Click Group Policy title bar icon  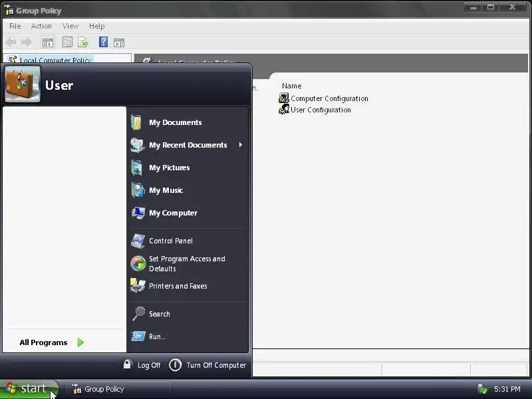(9, 10)
